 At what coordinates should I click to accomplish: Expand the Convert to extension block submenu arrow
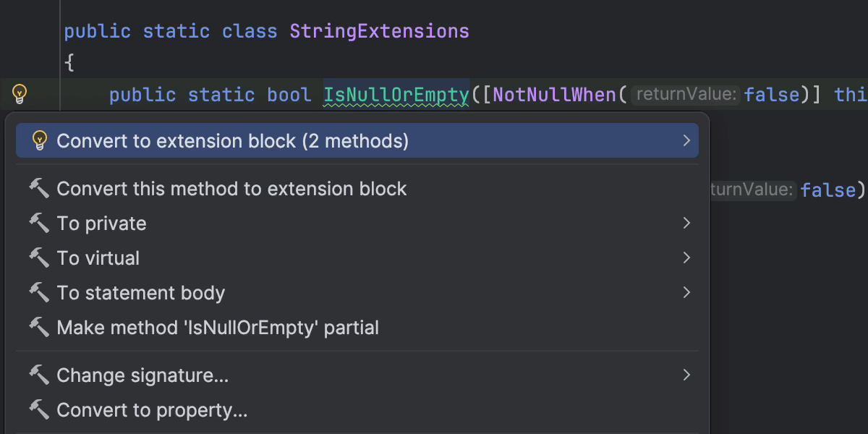(x=686, y=140)
